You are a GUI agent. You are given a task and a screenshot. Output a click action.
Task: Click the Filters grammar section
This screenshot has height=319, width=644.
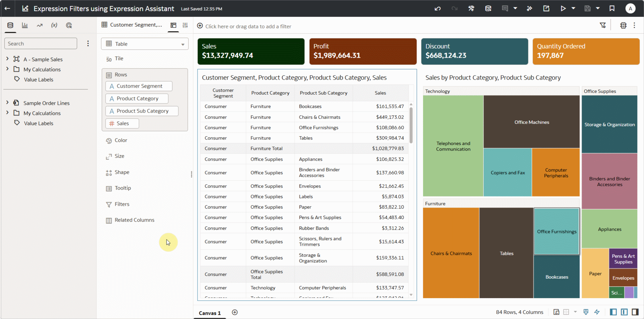[122, 204]
